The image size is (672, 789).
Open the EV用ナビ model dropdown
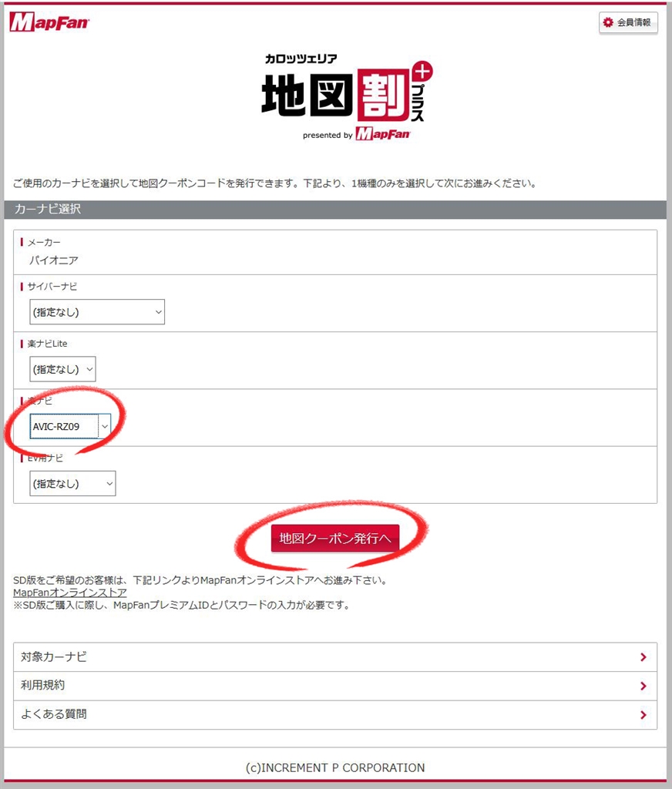(72, 484)
